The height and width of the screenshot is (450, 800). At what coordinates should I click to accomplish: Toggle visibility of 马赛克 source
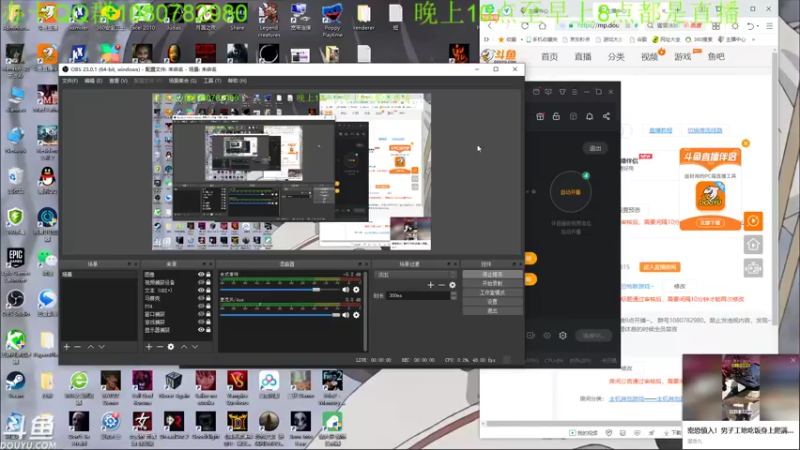(201, 298)
